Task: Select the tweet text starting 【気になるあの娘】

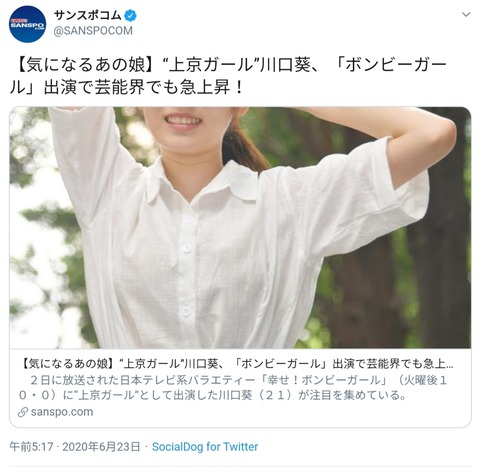Action: (228, 76)
